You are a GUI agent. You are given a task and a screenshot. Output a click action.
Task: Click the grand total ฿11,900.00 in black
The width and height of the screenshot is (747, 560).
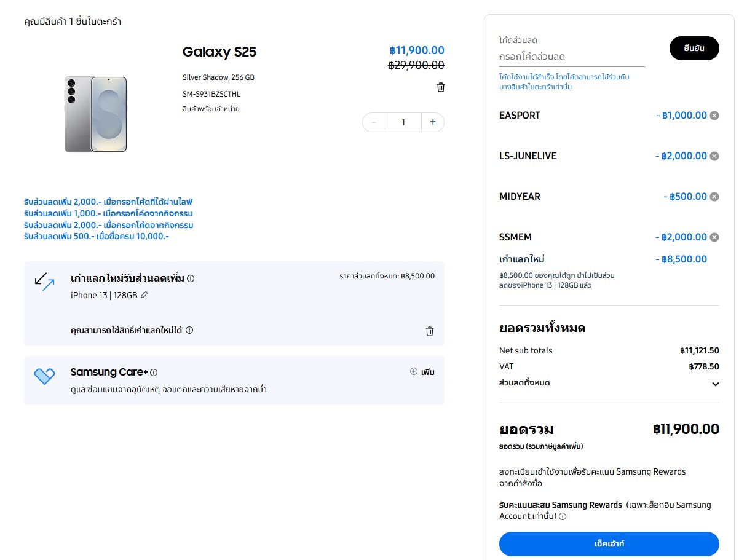click(686, 429)
